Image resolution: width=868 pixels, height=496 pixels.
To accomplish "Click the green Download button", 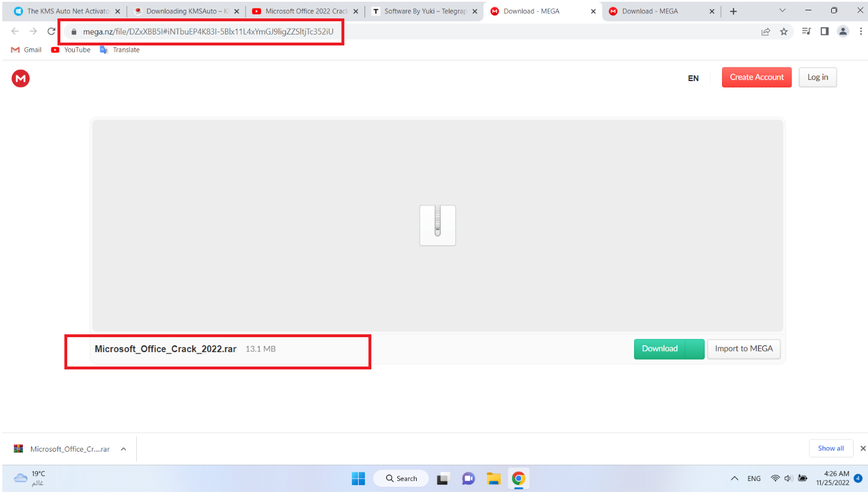I will pyautogui.click(x=660, y=349).
